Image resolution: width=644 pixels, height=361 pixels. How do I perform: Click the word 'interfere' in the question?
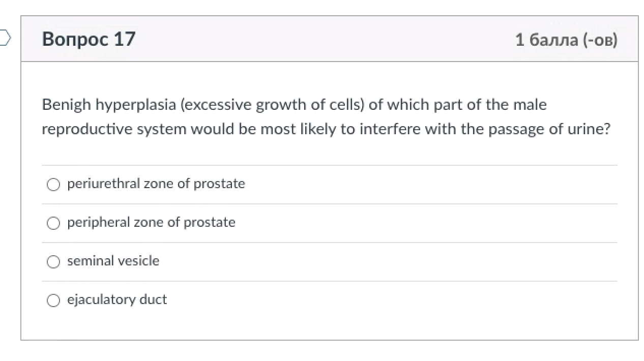tap(390, 129)
